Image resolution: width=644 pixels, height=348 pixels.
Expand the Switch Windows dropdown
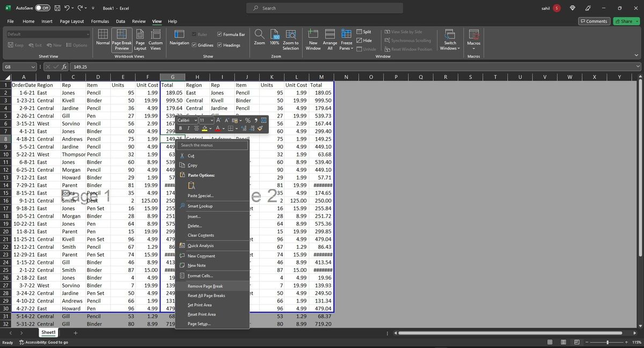(x=450, y=40)
